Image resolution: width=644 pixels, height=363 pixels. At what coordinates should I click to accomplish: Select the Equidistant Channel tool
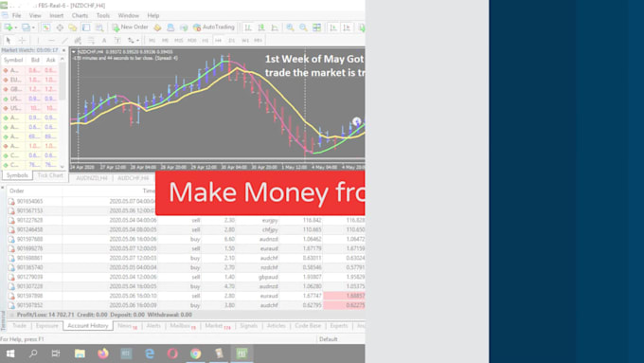tap(78, 41)
